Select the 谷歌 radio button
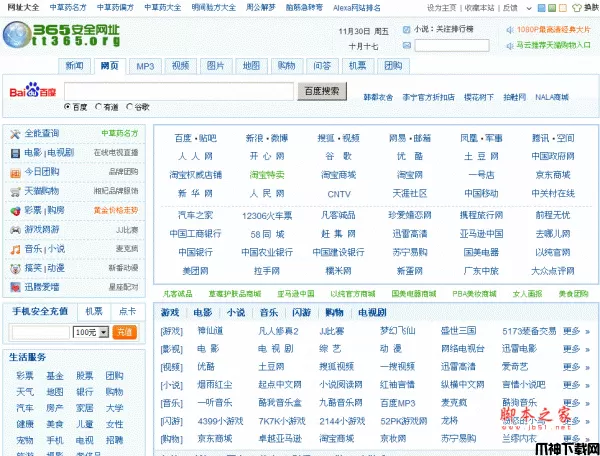600x456 pixels. tap(129, 106)
